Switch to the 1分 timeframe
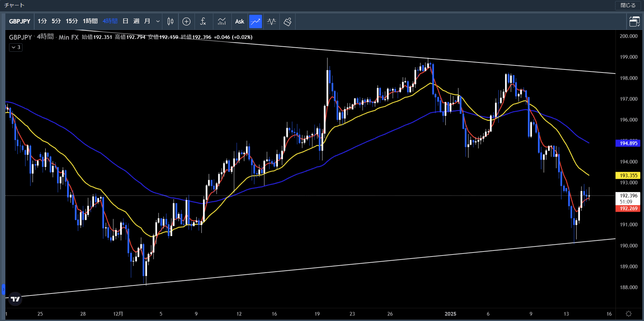Viewport: 644px width, 321px height. (42, 21)
